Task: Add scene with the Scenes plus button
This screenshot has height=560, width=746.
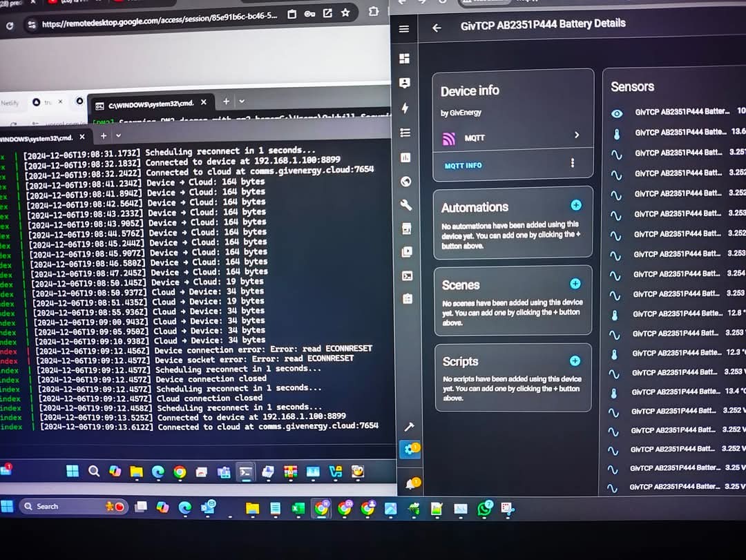Action: coord(575,284)
